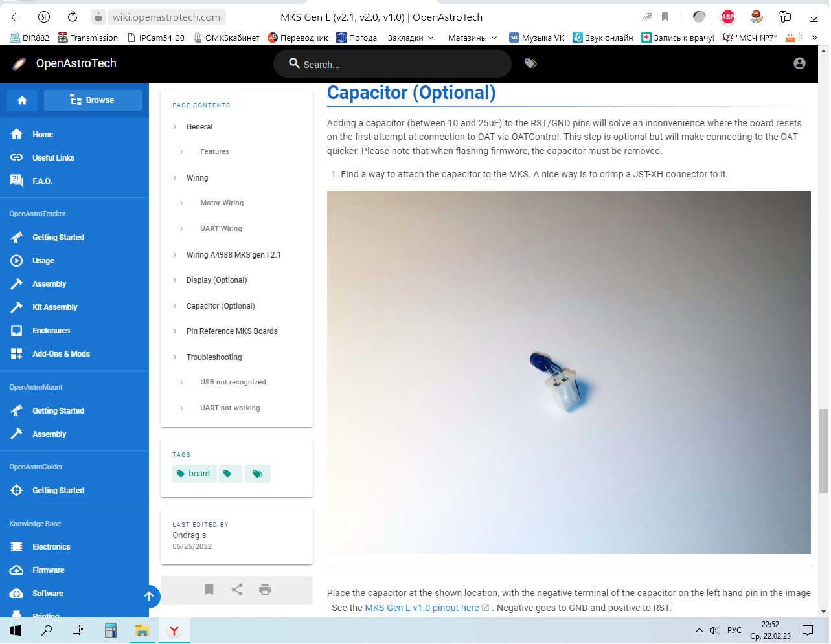Jump to Capacitor (Optional) in page contents
The width and height of the screenshot is (831, 644).
pos(221,306)
